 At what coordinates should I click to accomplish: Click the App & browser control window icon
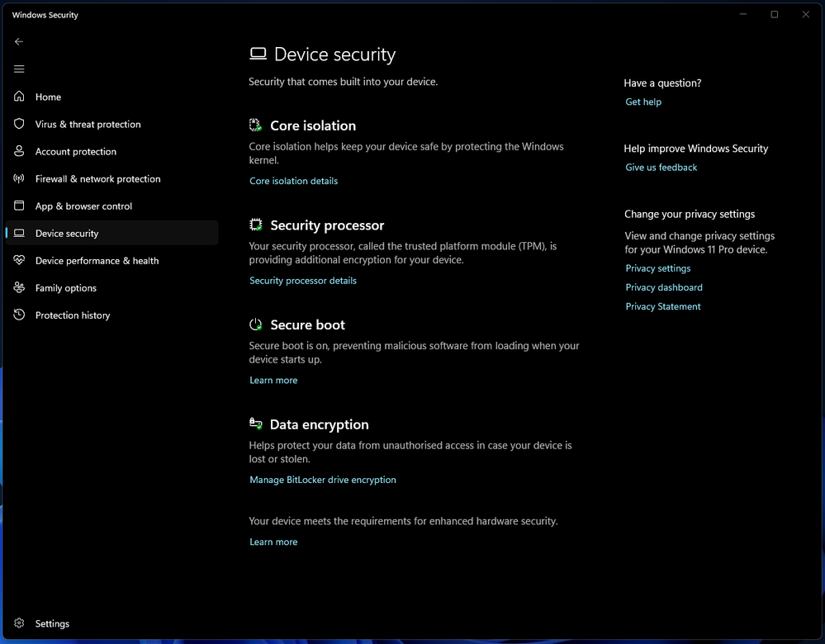click(x=19, y=206)
